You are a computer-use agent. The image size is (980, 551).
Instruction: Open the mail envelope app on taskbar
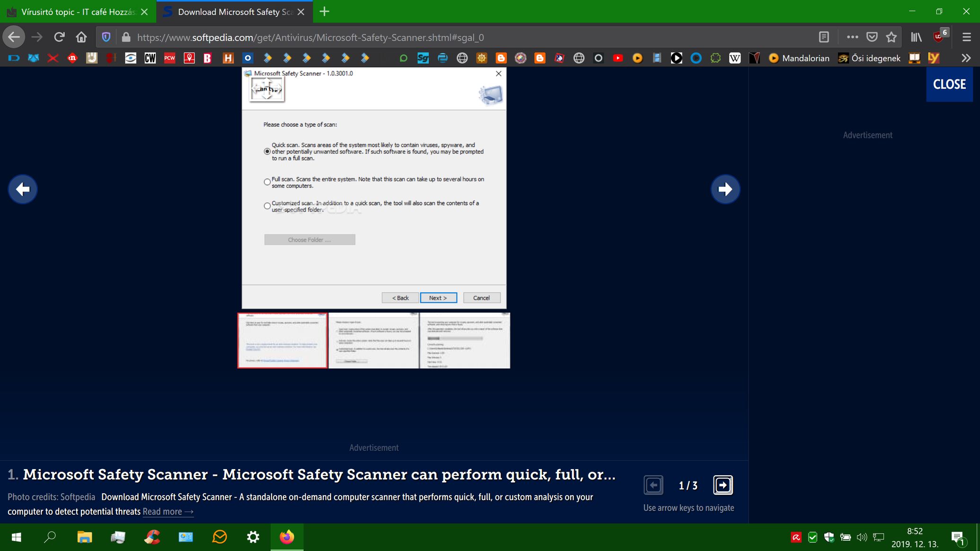coord(220,537)
